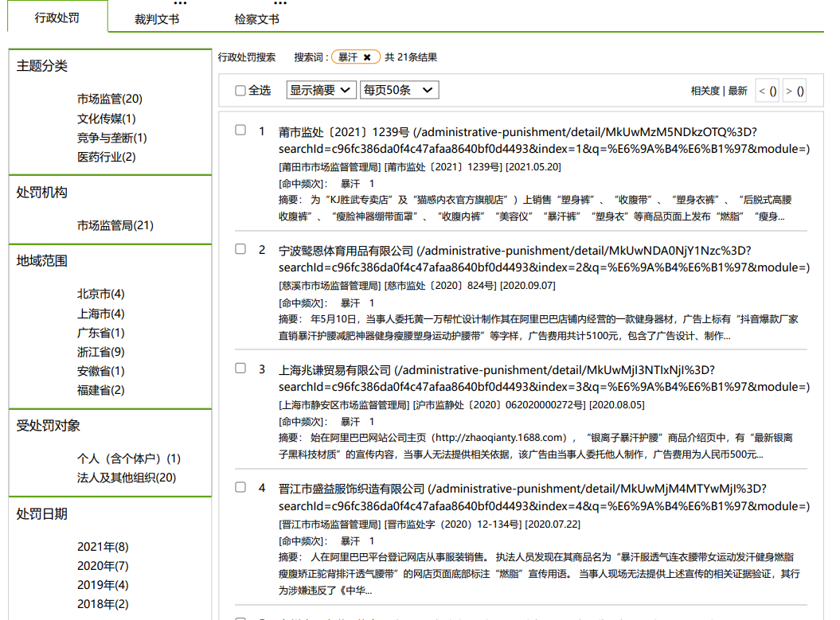Viewport: 840px width, 620px height.
Task: Check the box for result 1
Action: point(240,131)
